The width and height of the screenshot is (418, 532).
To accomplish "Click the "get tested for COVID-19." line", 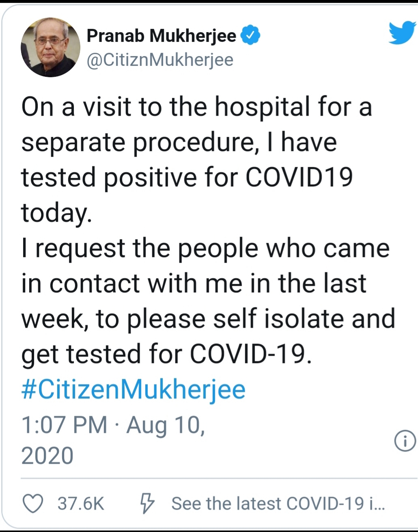I will coord(167,354).
